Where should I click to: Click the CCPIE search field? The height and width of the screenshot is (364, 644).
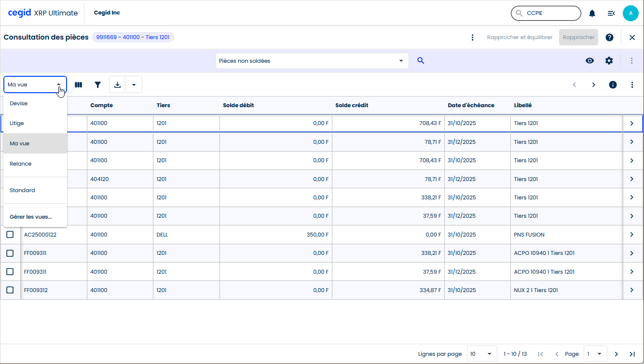tap(550, 14)
